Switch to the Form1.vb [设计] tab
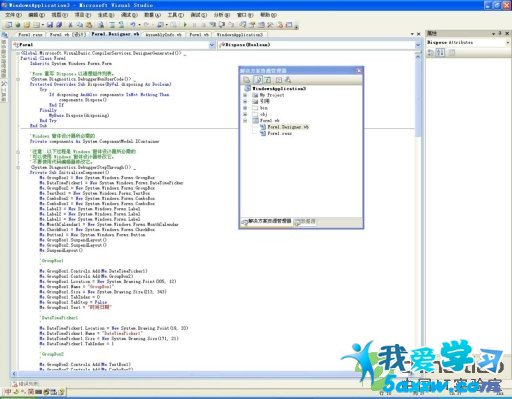This screenshot has height=399, width=512. 68,34
